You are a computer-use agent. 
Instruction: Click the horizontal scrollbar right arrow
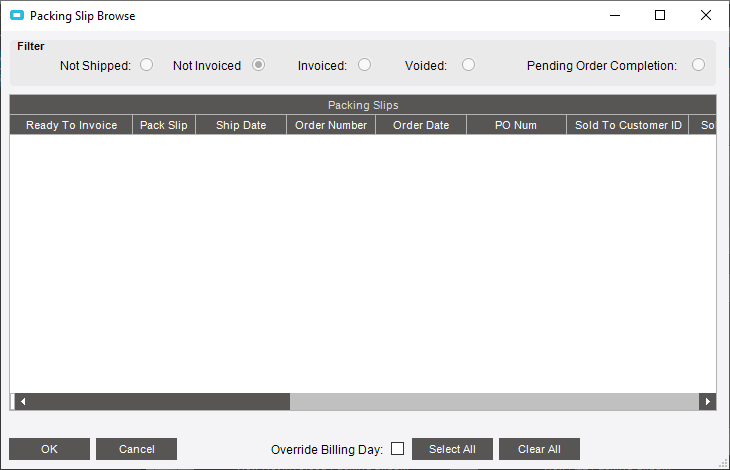[x=708, y=402]
